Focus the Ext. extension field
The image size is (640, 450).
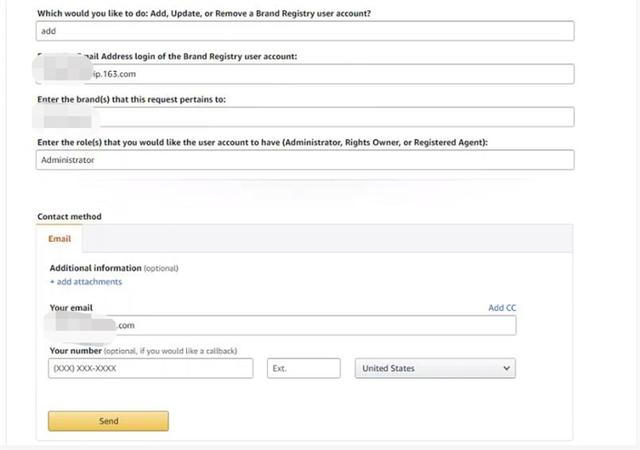tap(304, 368)
